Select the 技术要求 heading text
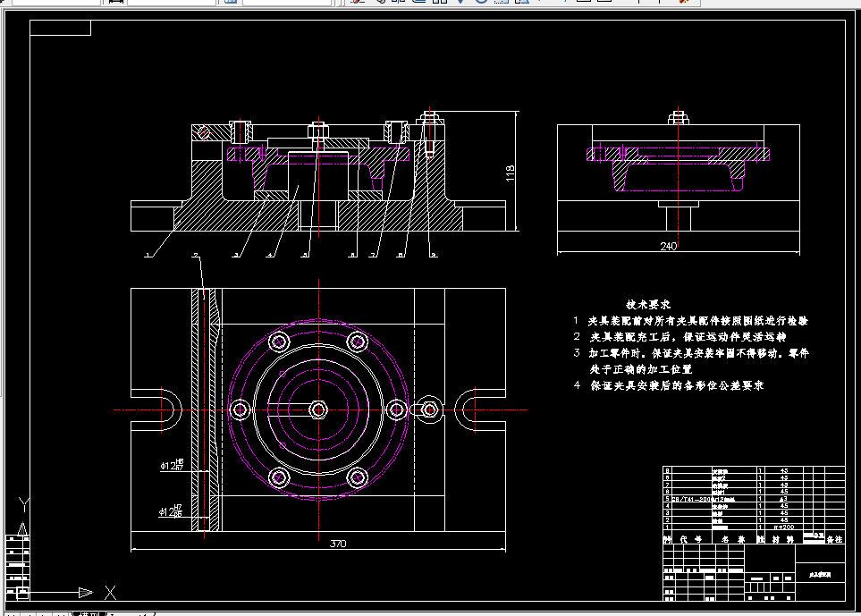The width and height of the screenshot is (861, 616). click(x=648, y=304)
